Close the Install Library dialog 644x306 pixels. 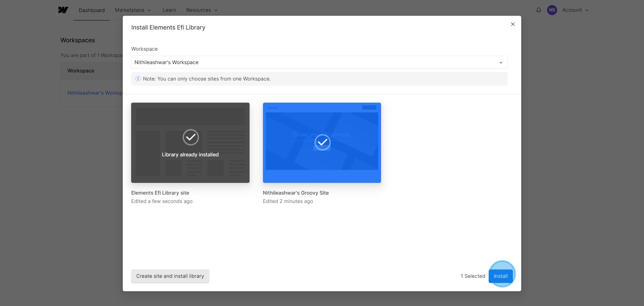pos(513,24)
